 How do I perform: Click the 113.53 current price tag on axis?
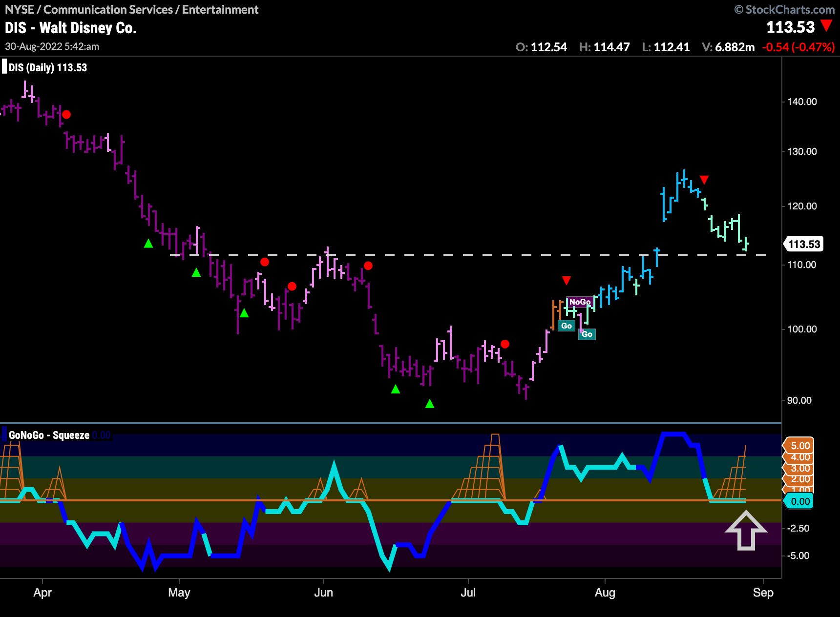coord(803,244)
